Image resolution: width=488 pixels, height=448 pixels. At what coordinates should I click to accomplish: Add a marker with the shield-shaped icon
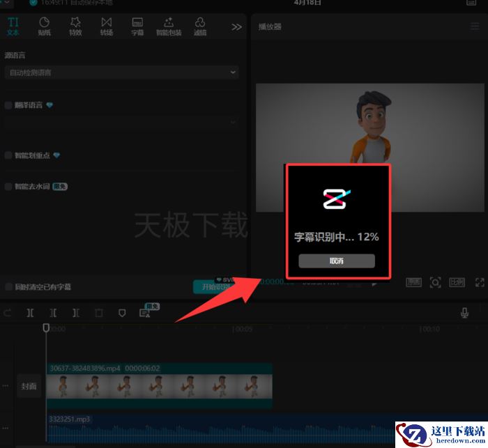122,313
